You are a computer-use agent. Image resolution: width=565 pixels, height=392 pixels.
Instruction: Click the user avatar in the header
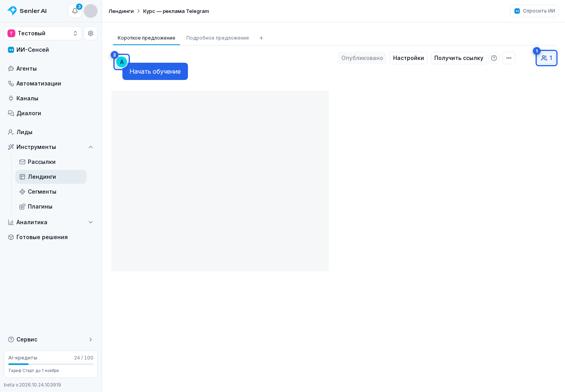tap(91, 11)
